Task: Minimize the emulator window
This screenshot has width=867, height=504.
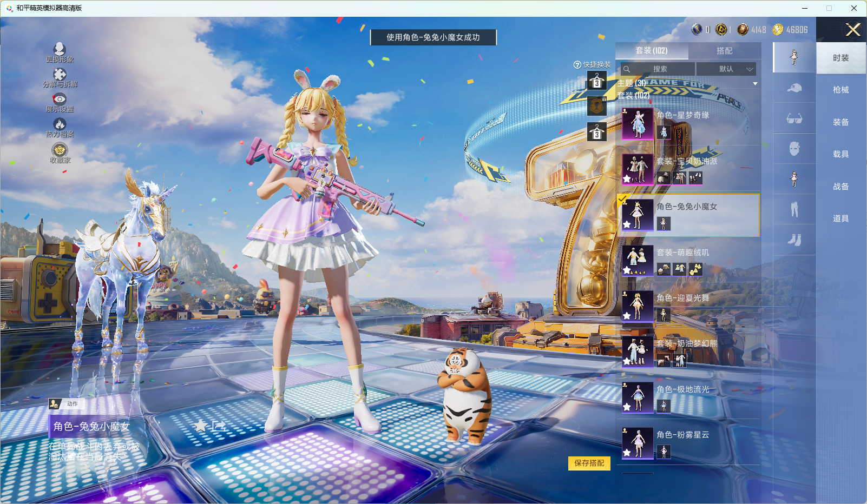Action: tap(805, 8)
